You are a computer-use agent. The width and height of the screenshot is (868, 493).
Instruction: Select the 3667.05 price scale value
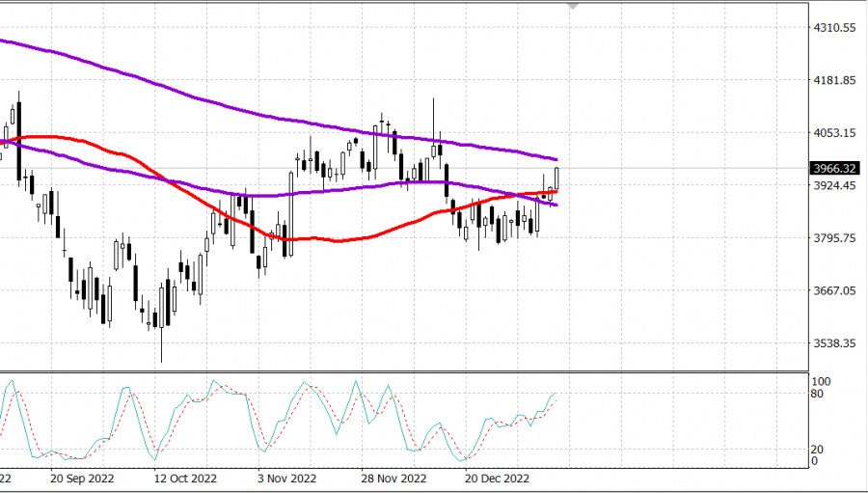point(835,290)
